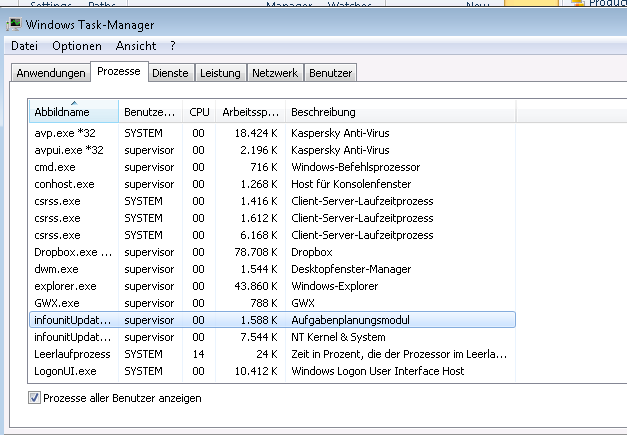Image resolution: width=627 pixels, height=435 pixels.
Task: Go to the Netzwerk tab
Action: tap(275, 73)
